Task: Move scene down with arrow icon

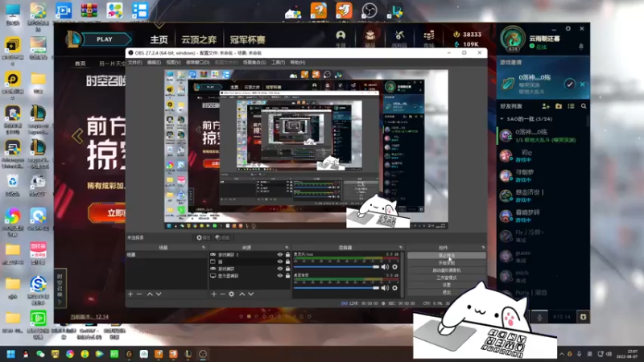Action: click(159, 294)
